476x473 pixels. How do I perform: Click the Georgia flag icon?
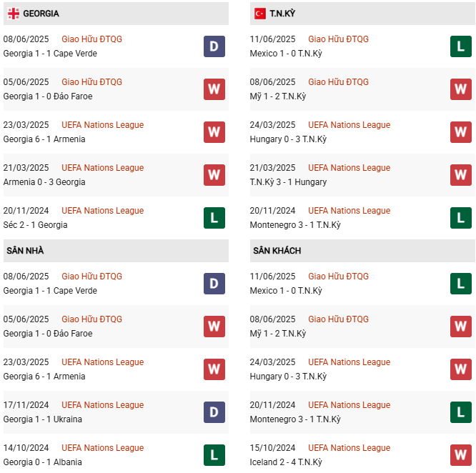pos(13,14)
